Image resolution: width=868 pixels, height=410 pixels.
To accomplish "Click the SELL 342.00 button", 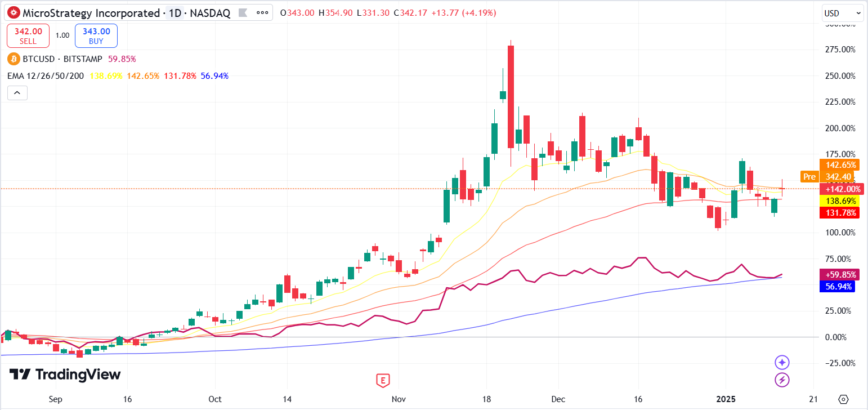I will click(x=28, y=36).
